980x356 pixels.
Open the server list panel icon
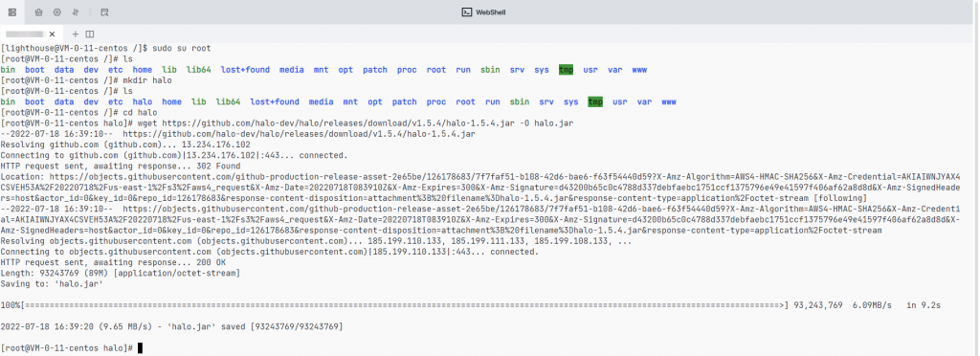click(x=11, y=11)
